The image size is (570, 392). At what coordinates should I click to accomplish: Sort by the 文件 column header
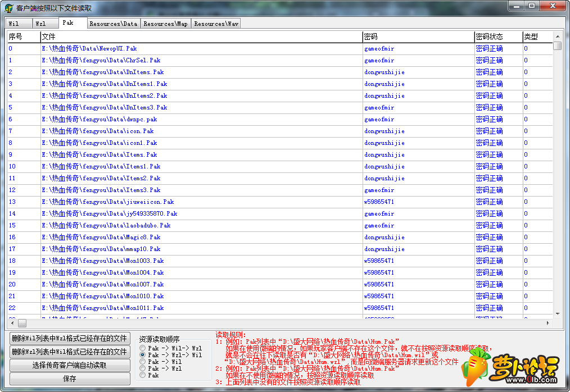point(202,37)
